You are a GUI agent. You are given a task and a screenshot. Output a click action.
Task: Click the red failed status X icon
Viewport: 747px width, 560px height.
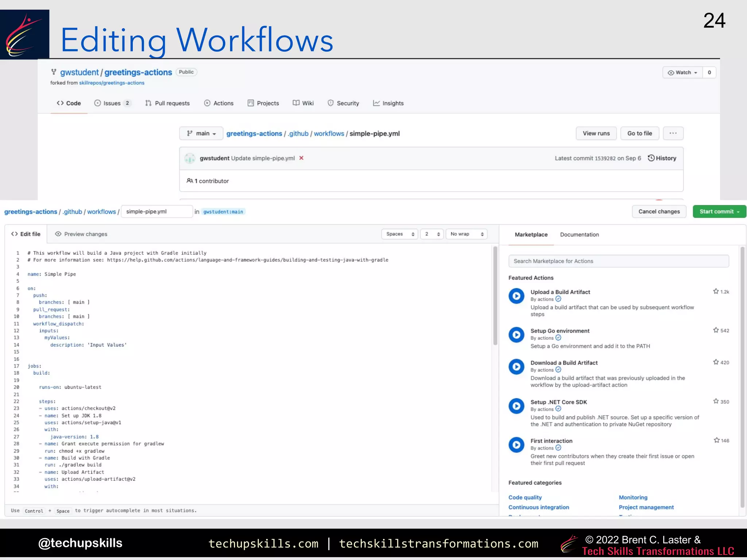click(301, 158)
